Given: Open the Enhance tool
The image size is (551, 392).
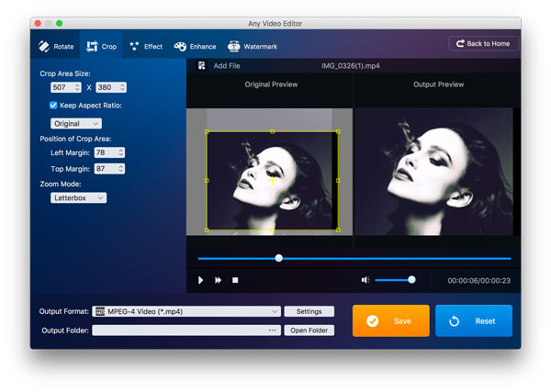Looking at the screenshot, I should (181, 46).
